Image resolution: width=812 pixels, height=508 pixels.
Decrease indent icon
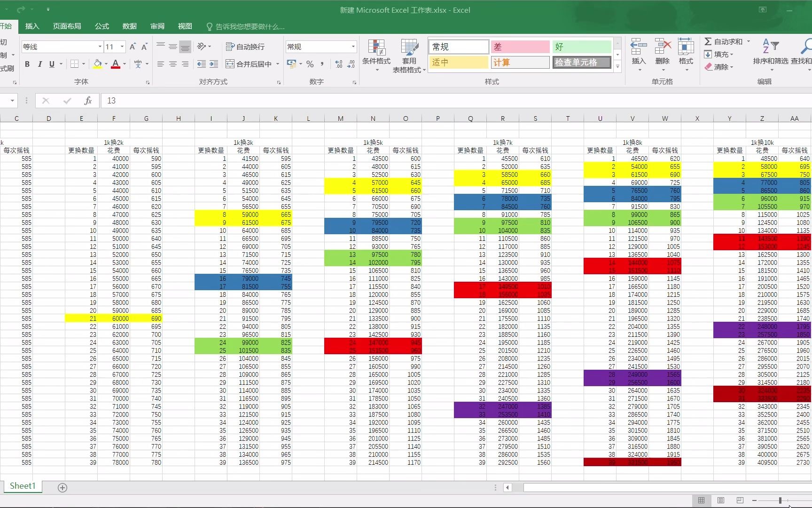coord(202,64)
